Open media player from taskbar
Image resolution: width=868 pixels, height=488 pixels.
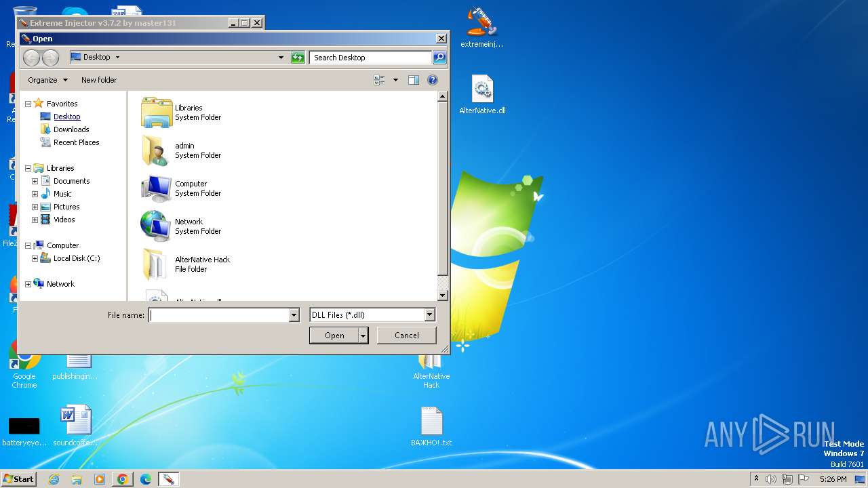[x=100, y=479]
